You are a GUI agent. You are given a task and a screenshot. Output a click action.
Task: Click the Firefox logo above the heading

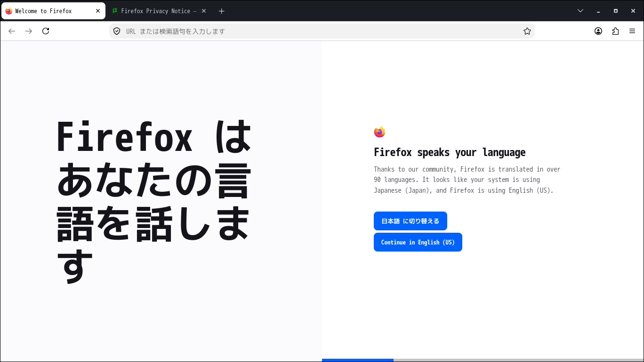379,132
